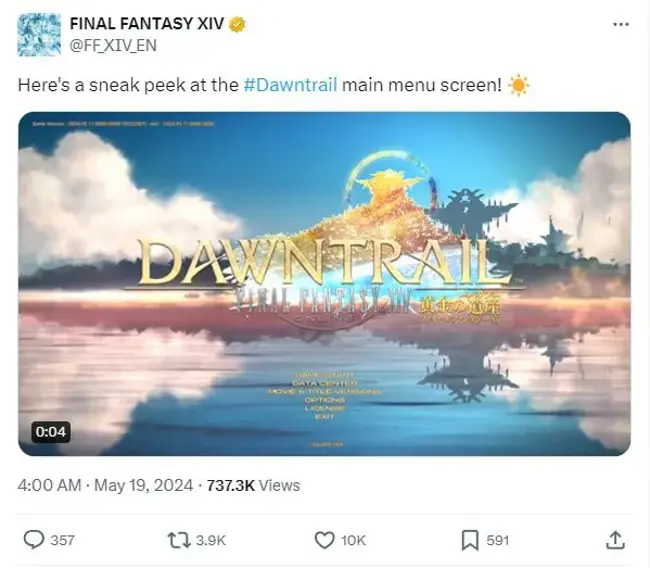Screen dimensions: 650x568
Task: Follow the #Dawntrail hashtag link
Action: tap(290, 85)
